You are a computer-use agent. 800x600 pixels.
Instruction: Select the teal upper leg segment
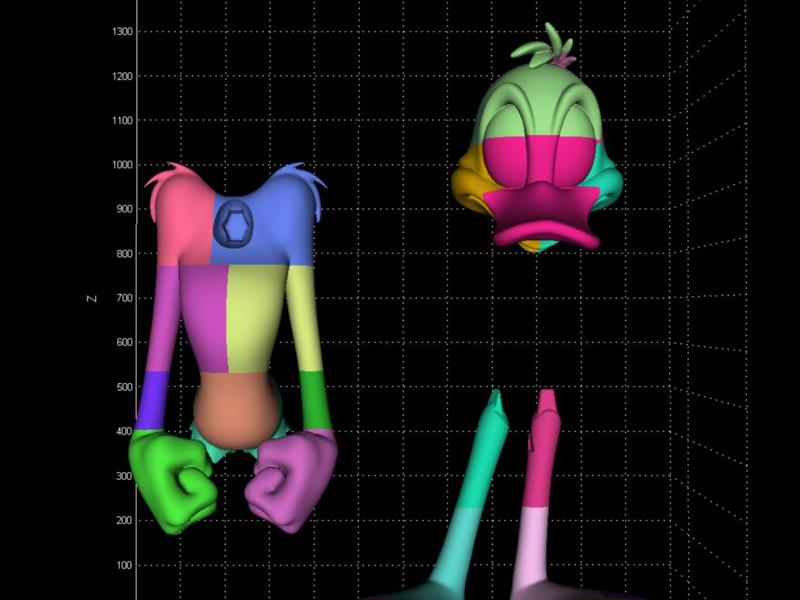[x=485, y=454]
